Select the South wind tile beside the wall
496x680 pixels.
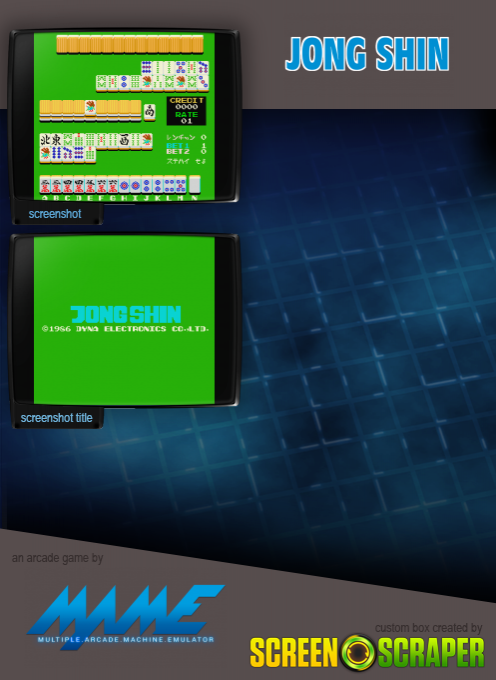pos(150,112)
